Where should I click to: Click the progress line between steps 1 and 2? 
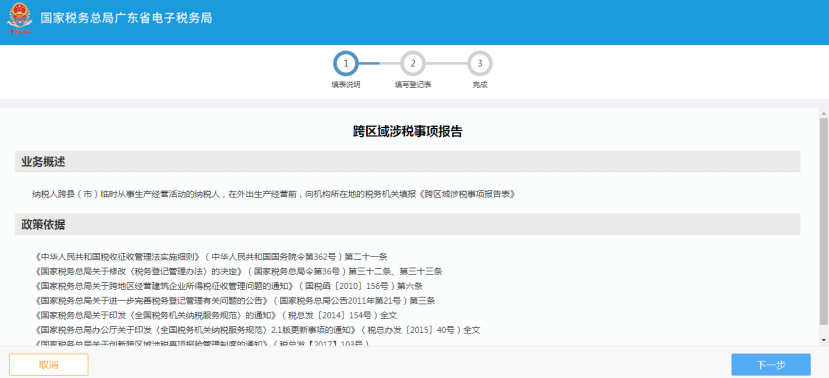(380, 64)
